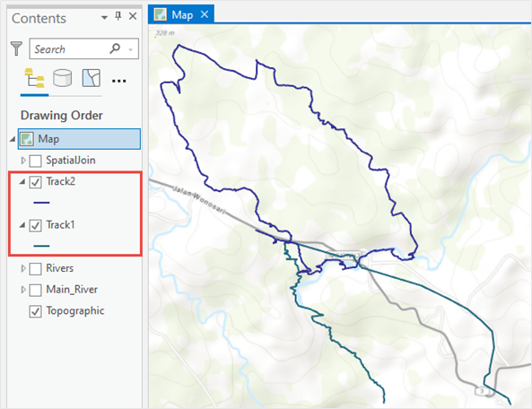
Task: Turn on the Rivers layer checkbox
Action: 35,269
